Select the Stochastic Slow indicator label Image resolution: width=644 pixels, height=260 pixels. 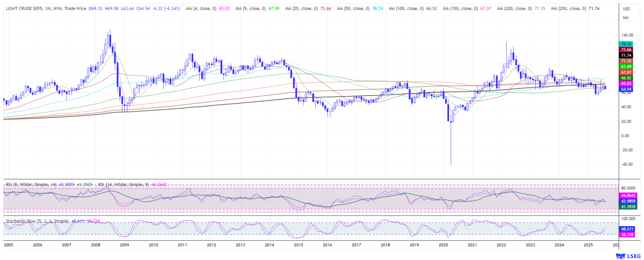tap(37, 221)
